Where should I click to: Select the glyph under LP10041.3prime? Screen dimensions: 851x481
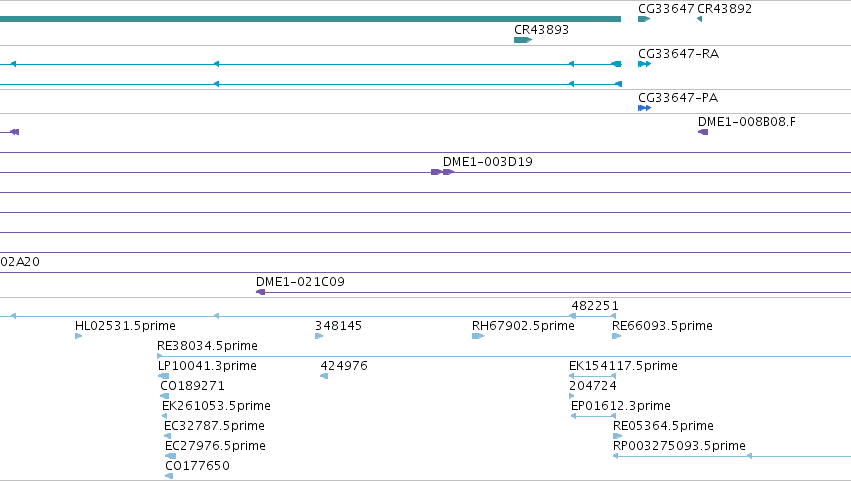(163, 376)
